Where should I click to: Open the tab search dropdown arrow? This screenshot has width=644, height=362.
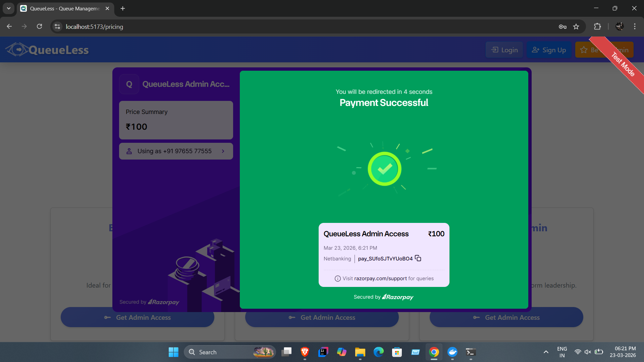coord(9,8)
